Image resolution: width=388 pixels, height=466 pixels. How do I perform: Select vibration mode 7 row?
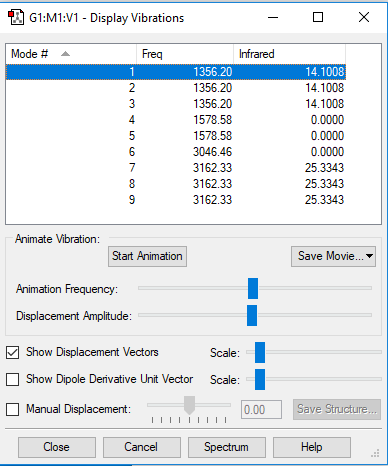176,168
